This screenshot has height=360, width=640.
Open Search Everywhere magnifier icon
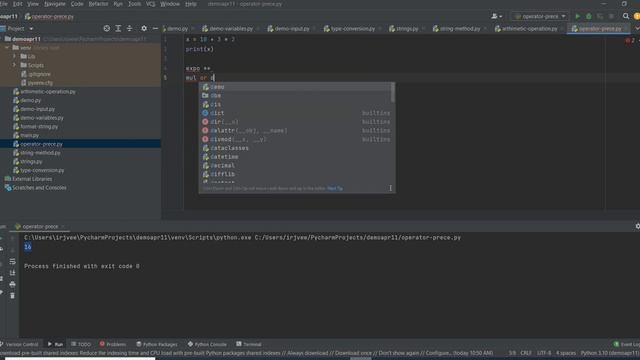coord(626,16)
